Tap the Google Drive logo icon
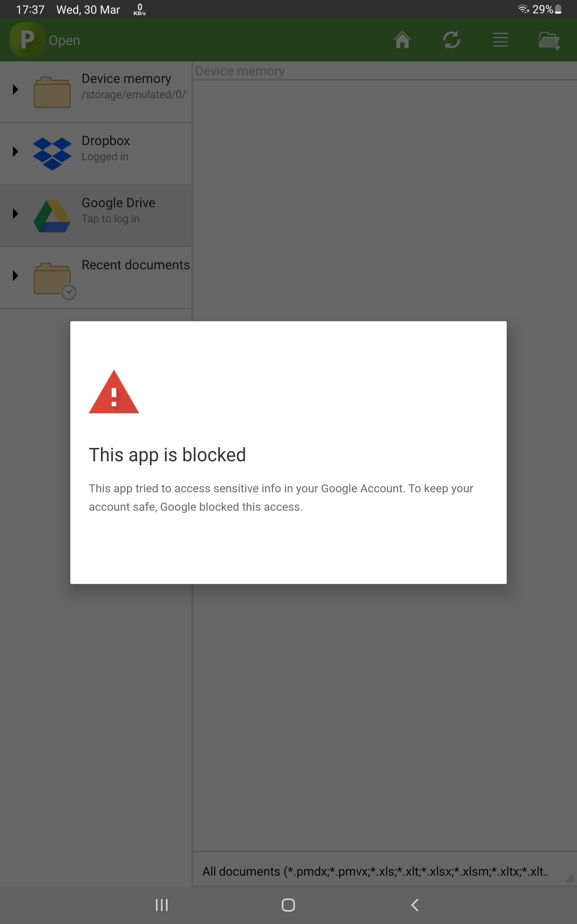577x924 pixels. click(52, 216)
